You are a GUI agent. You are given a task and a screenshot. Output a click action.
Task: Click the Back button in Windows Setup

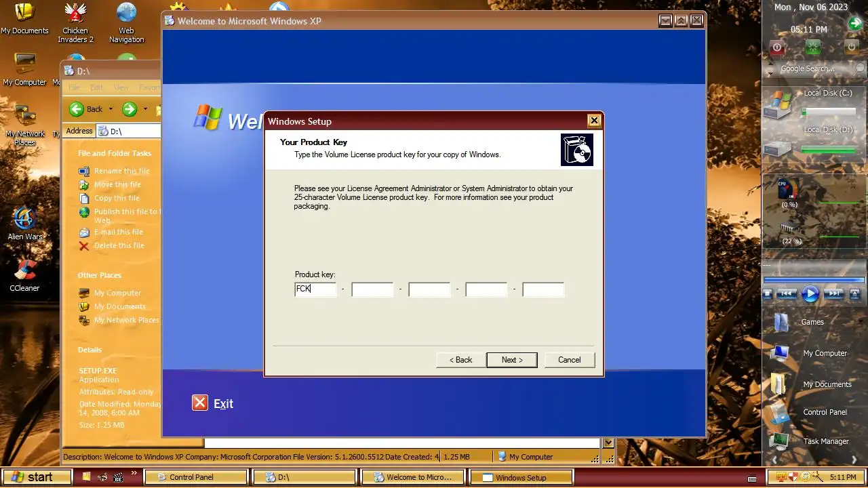(461, 360)
